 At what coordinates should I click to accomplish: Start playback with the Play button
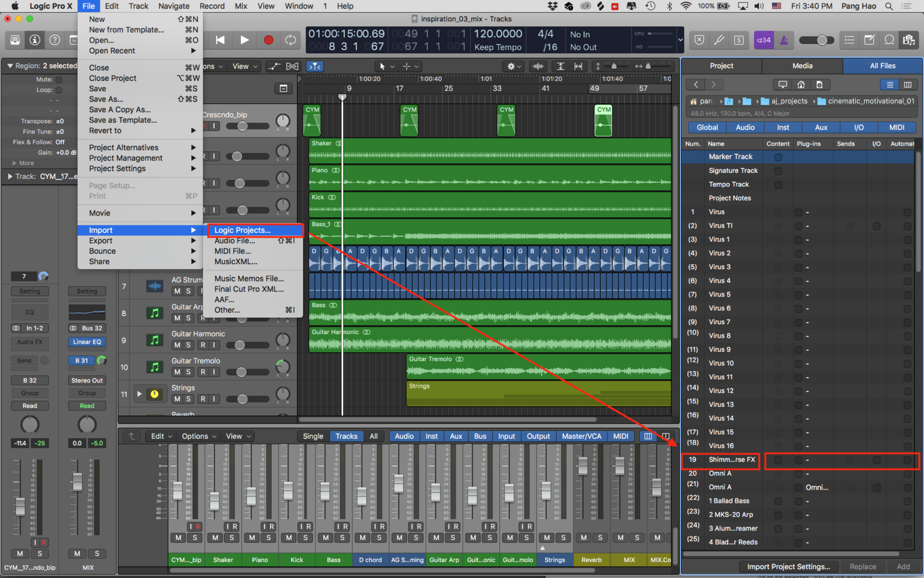click(244, 40)
